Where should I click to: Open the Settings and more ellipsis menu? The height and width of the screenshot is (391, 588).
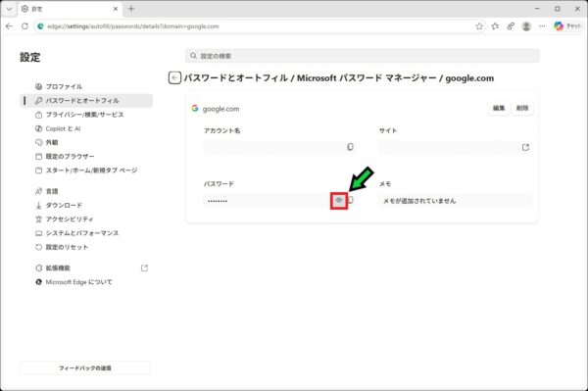[542, 26]
